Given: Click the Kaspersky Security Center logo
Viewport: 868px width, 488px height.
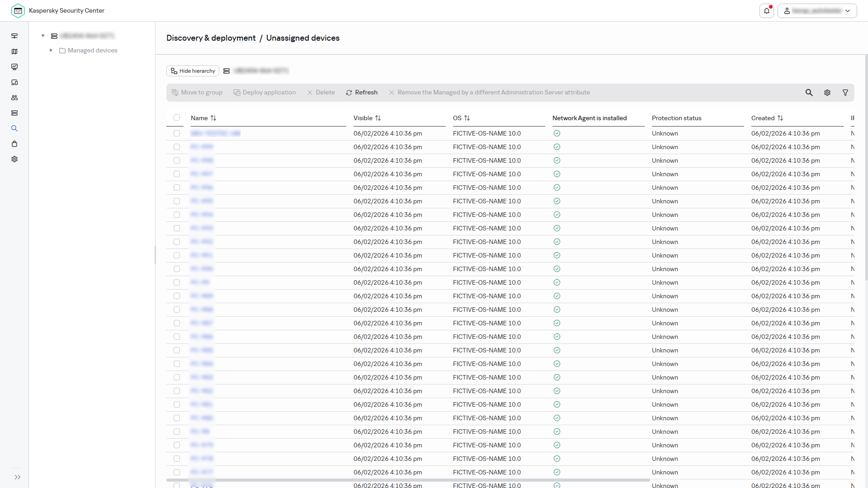Looking at the screenshot, I should tap(18, 10).
